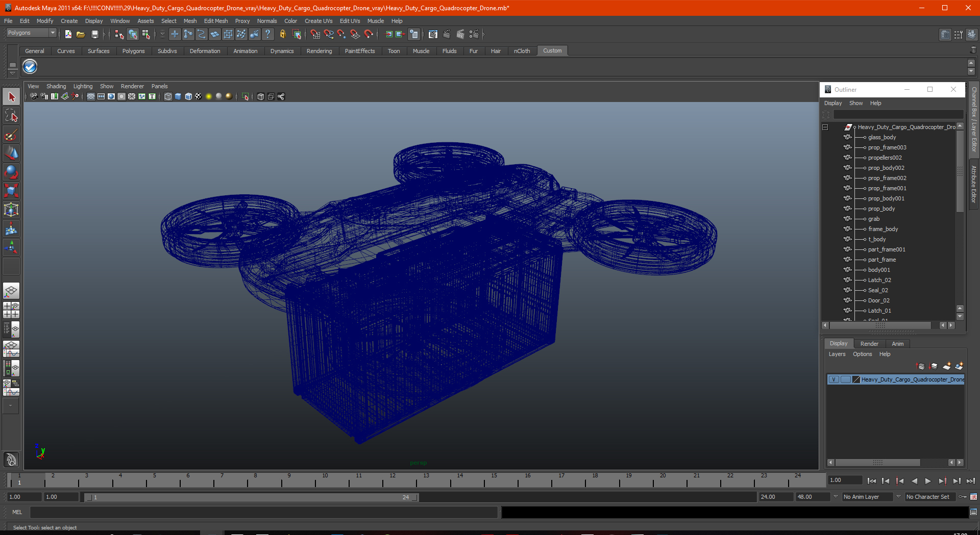Viewport: 980px width, 535px height.
Task: Click the save scene icon
Action: click(94, 34)
